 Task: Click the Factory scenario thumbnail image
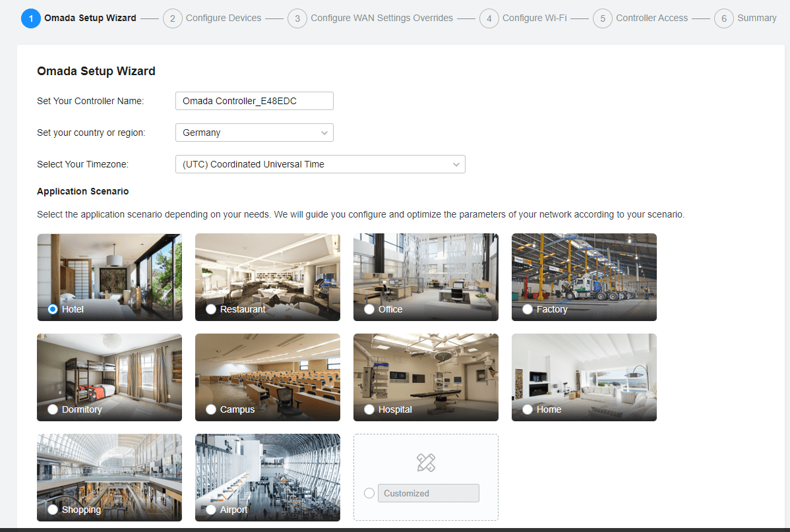click(584, 270)
